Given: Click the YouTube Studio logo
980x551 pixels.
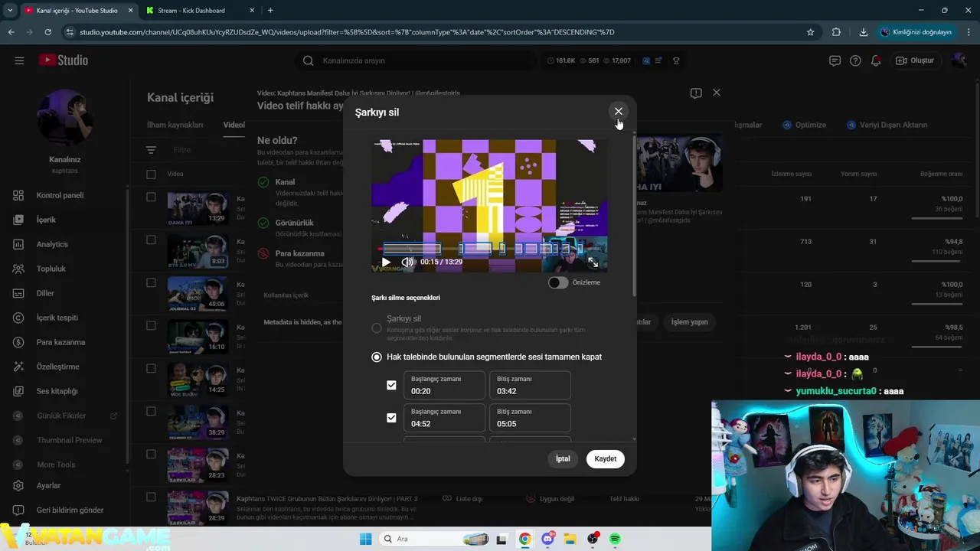Looking at the screenshot, I should [64, 60].
